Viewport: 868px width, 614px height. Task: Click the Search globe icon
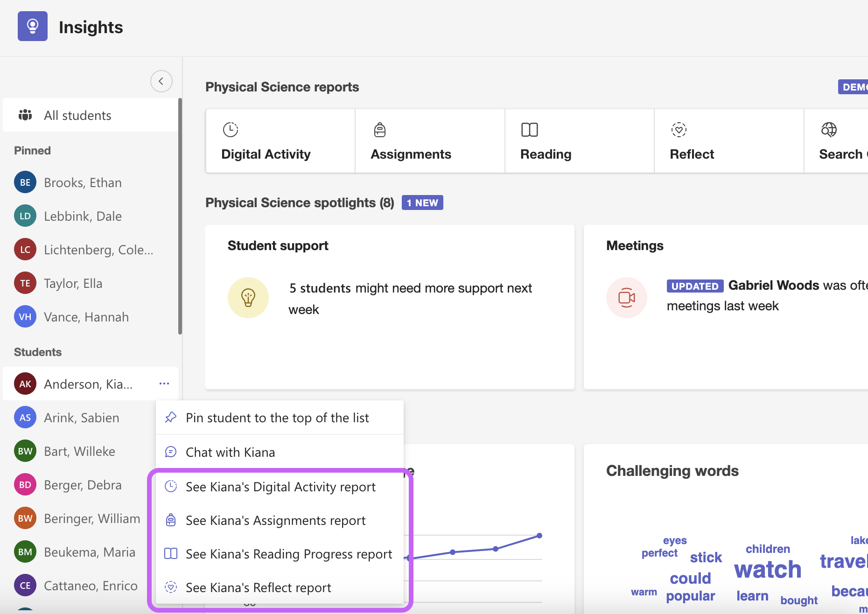[829, 129]
